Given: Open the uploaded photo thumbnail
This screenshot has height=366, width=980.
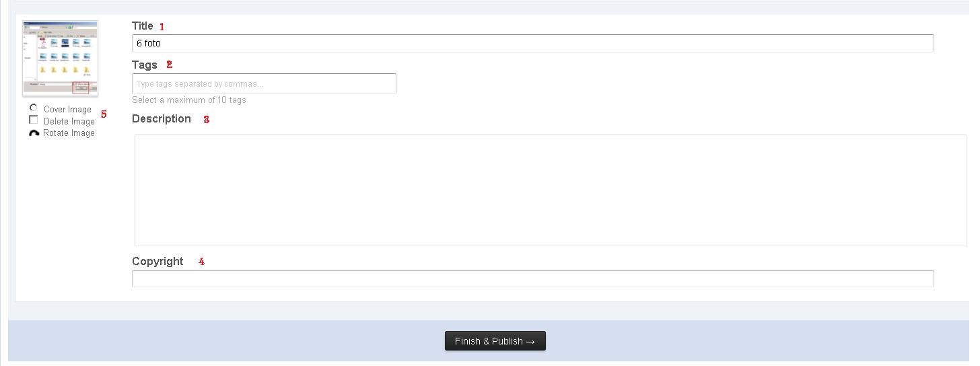Looking at the screenshot, I should click(61, 59).
